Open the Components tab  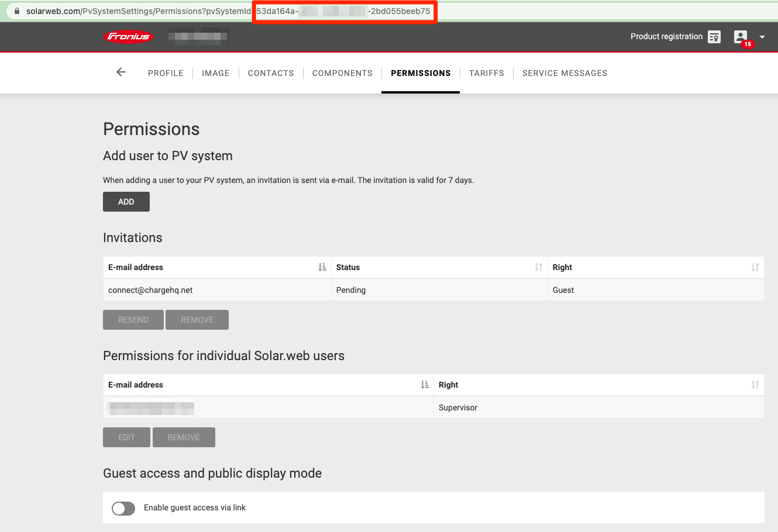click(x=342, y=73)
